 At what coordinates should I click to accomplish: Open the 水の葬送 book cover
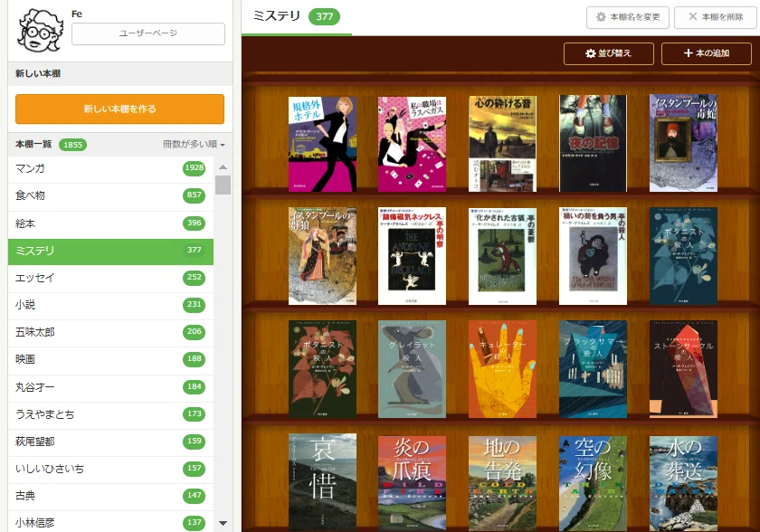(x=683, y=483)
